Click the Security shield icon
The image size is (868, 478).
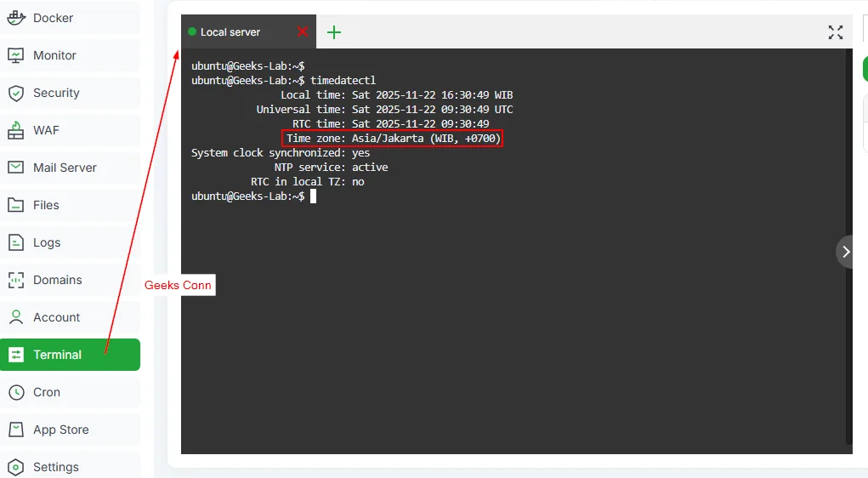point(16,93)
